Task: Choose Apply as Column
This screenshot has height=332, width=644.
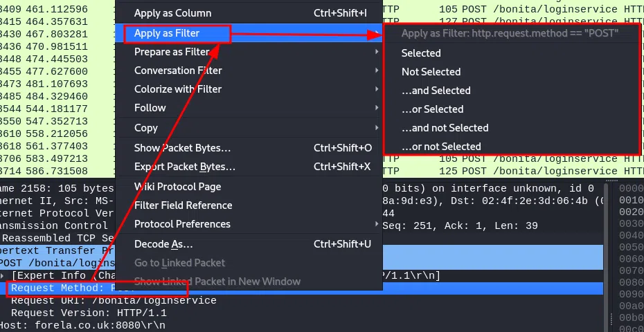Action: tap(172, 13)
